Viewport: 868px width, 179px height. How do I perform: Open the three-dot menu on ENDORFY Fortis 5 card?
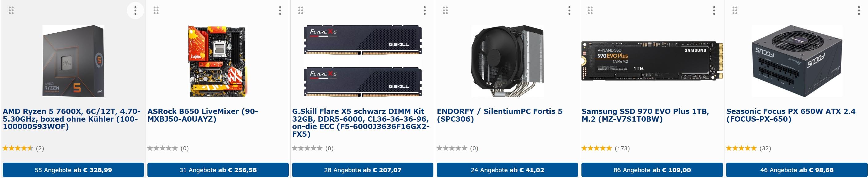(569, 10)
